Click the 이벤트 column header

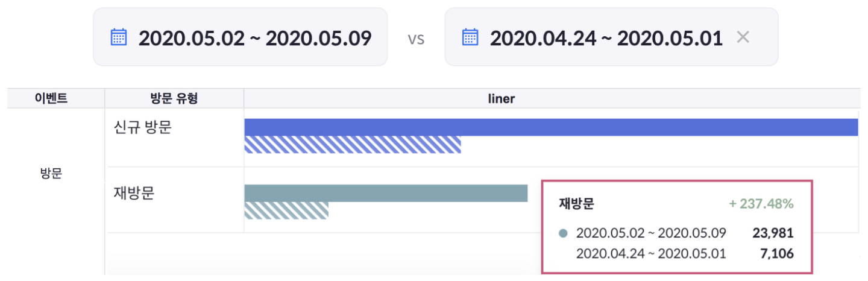pyautogui.click(x=51, y=99)
